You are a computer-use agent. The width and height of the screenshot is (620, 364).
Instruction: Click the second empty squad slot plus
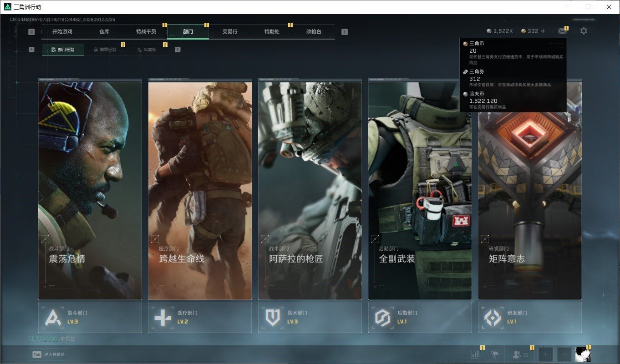(564, 354)
